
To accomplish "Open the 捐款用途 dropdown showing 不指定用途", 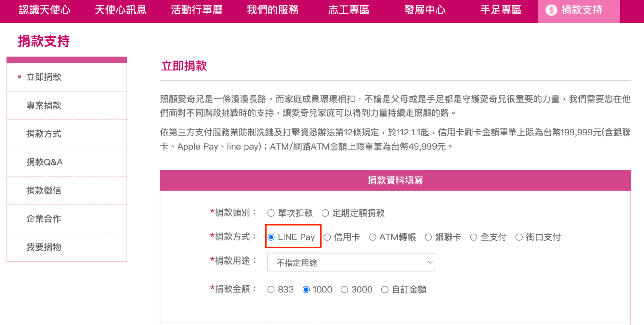I will [x=351, y=262].
